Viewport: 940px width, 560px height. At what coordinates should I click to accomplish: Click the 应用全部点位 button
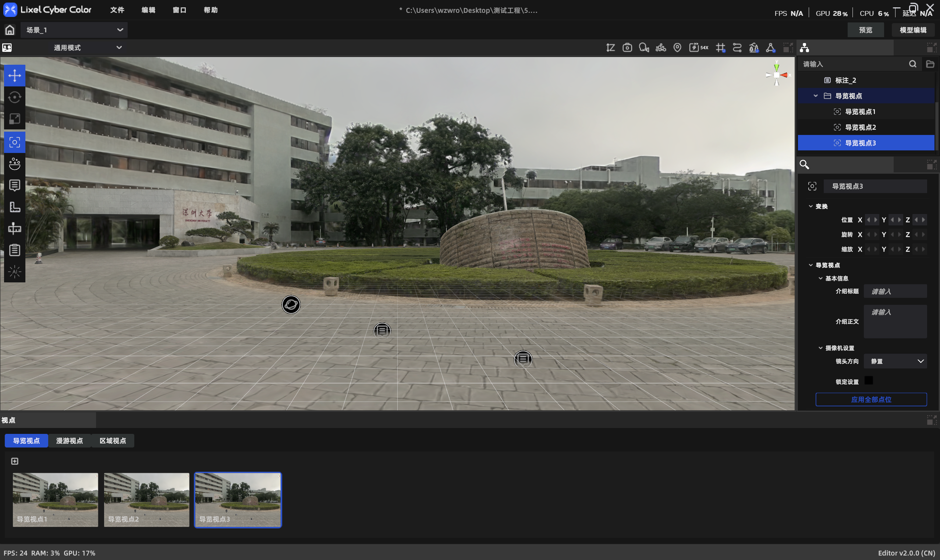tap(871, 399)
